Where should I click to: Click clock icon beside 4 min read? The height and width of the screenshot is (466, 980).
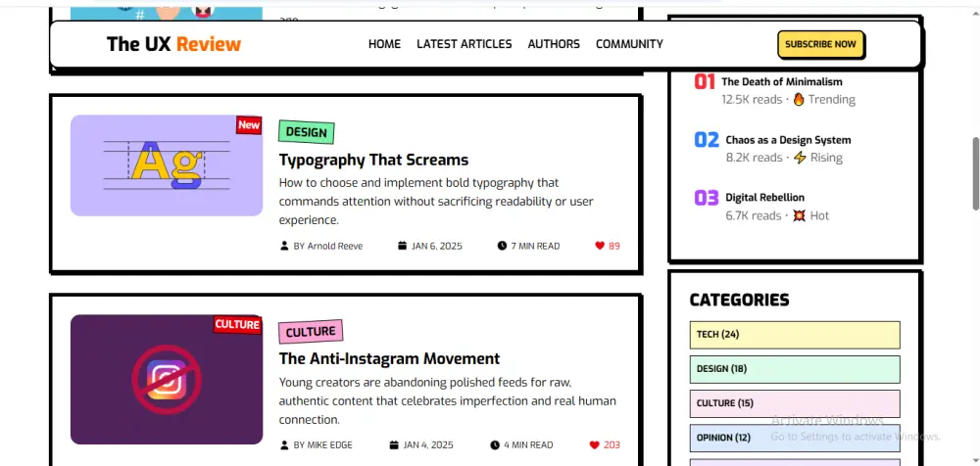pyautogui.click(x=495, y=444)
